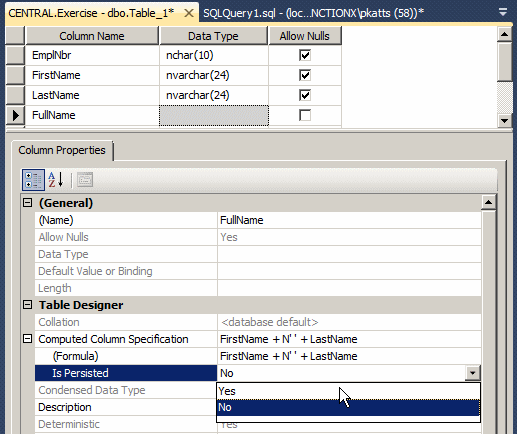This screenshot has width=517, height=434.
Task: Choose No in Is Persisted list
Action: click(348, 407)
